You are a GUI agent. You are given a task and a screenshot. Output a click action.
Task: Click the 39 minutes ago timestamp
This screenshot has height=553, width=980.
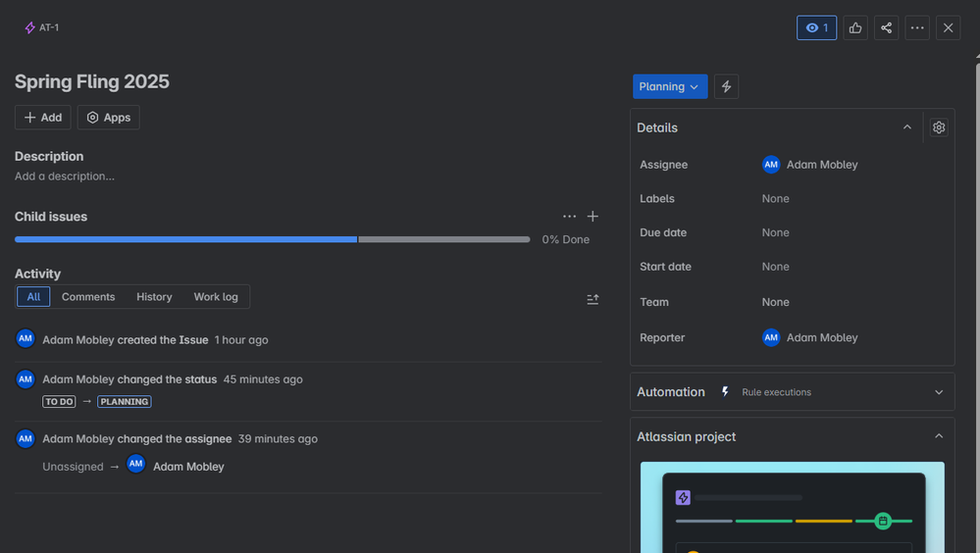click(278, 438)
